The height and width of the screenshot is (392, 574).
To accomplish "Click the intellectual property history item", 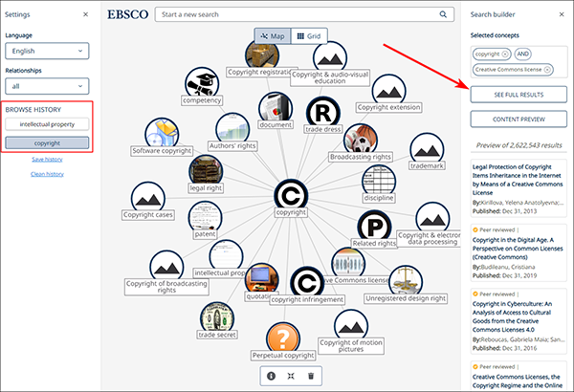I will click(47, 124).
